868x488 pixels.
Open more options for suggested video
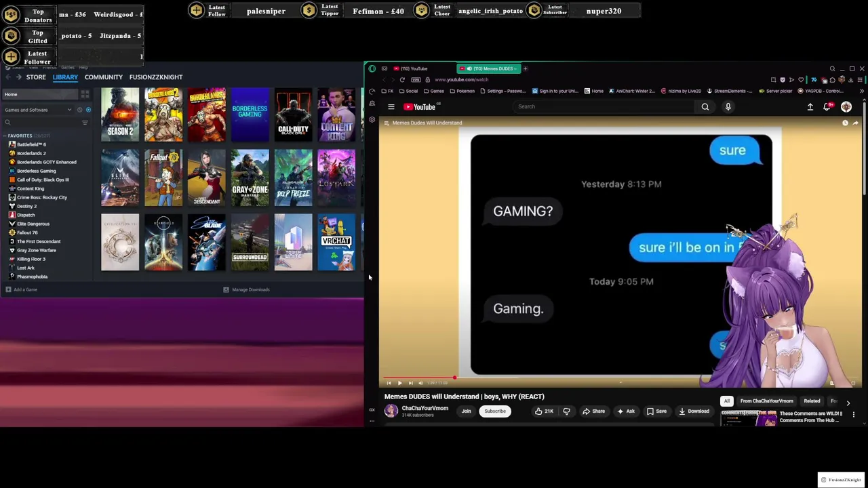coord(854,414)
